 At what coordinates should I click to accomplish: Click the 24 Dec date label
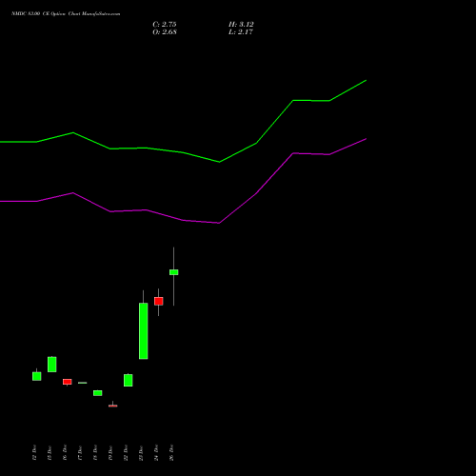156,453
